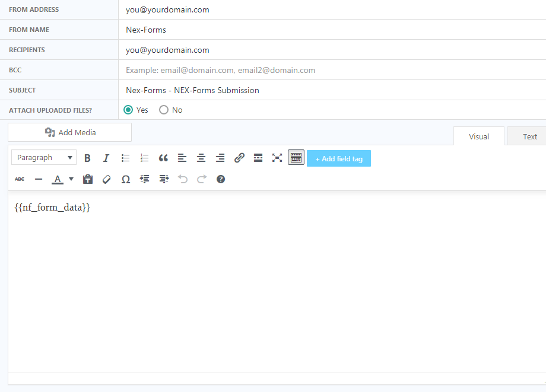The image size is (546, 392).
Task: Click the {{nf_form_data}} text in editor
Action: (53, 208)
